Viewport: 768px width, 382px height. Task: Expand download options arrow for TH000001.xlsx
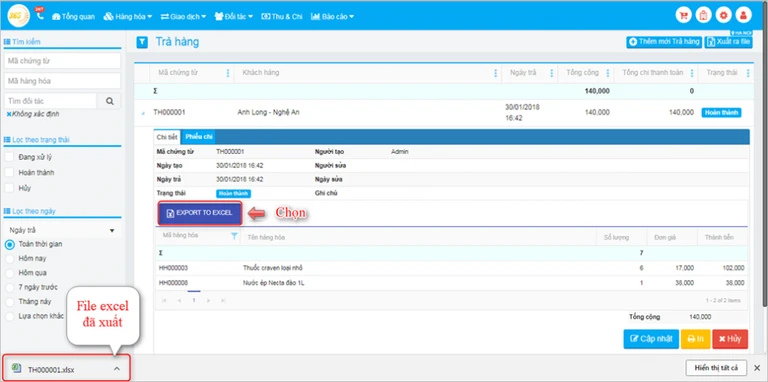tap(117, 369)
